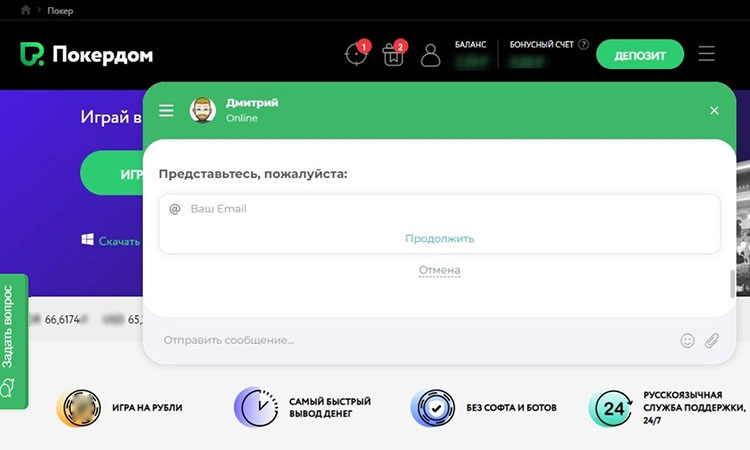Open missions target icon with badge 1
This screenshot has height=450, width=750.
point(357,54)
